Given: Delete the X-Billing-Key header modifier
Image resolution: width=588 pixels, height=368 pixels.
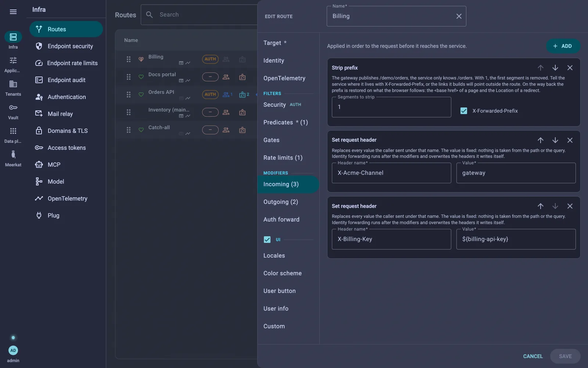Looking at the screenshot, I should (570, 206).
